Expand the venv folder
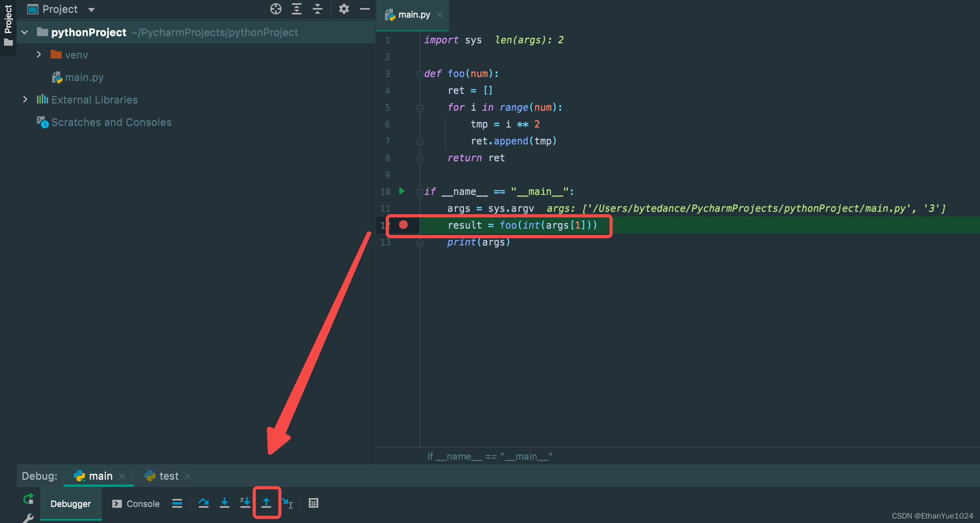This screenshot has width=980, height=523. click(x=39, y=55)
